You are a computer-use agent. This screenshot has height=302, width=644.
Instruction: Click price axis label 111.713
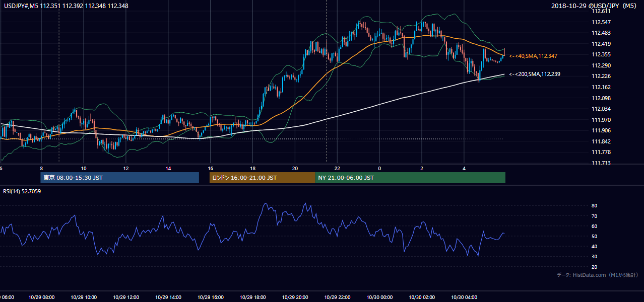point(601,163)
